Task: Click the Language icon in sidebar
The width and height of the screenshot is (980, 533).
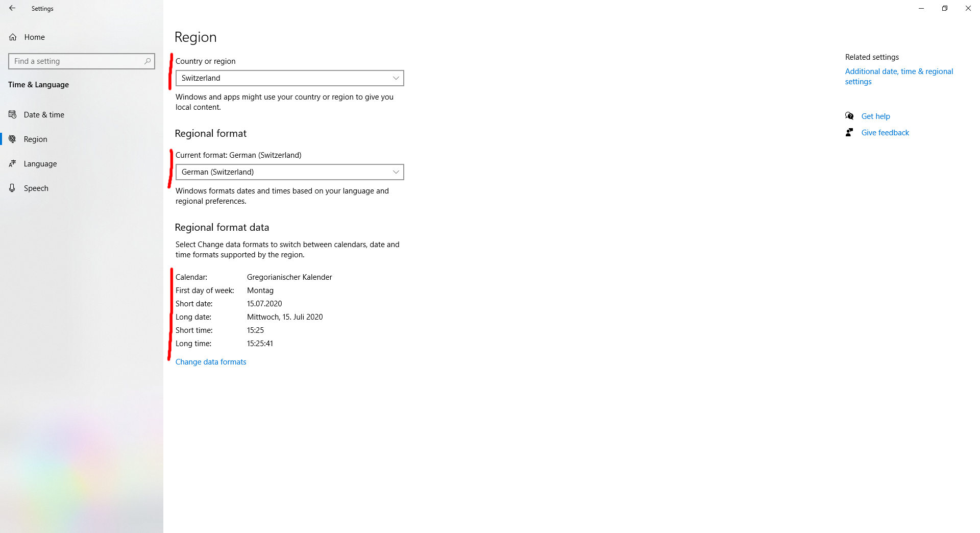Action: click(x=13, y=163)
